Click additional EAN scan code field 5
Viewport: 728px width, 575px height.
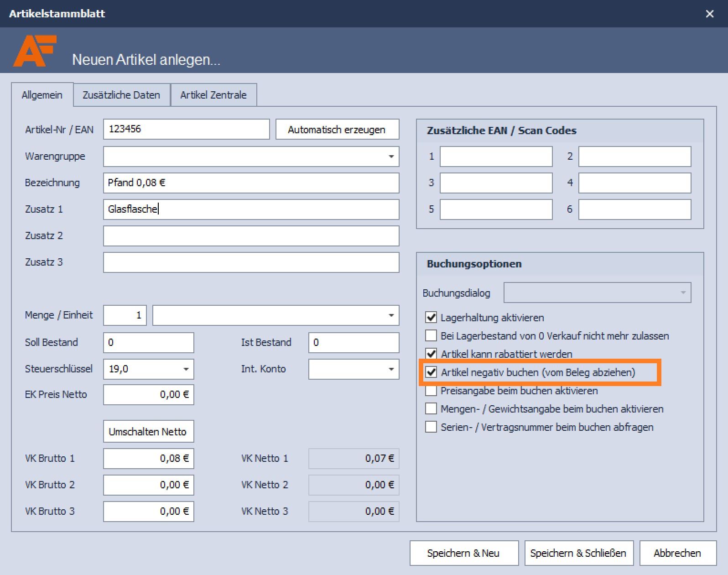click(x=496, y=209)
